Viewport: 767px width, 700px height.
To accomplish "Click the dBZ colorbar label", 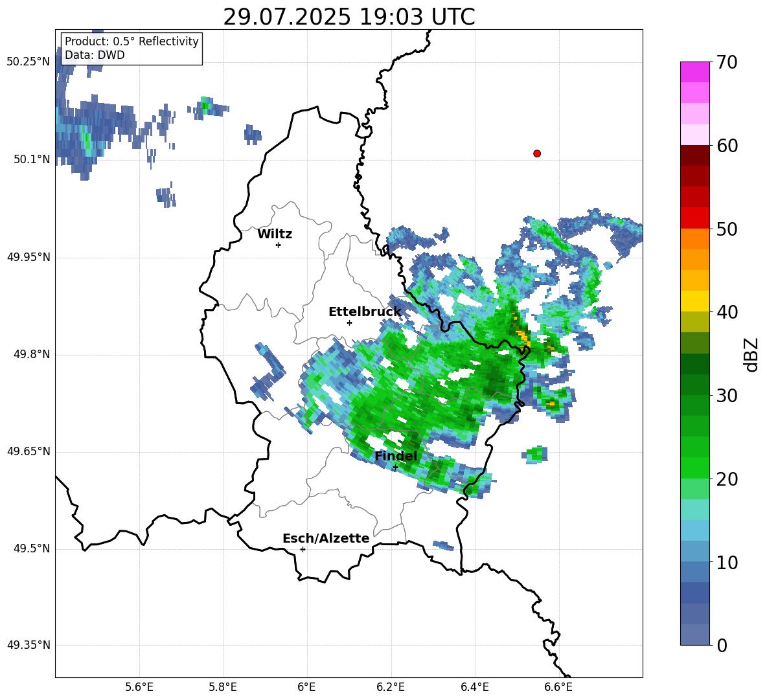I will (751, 354).
